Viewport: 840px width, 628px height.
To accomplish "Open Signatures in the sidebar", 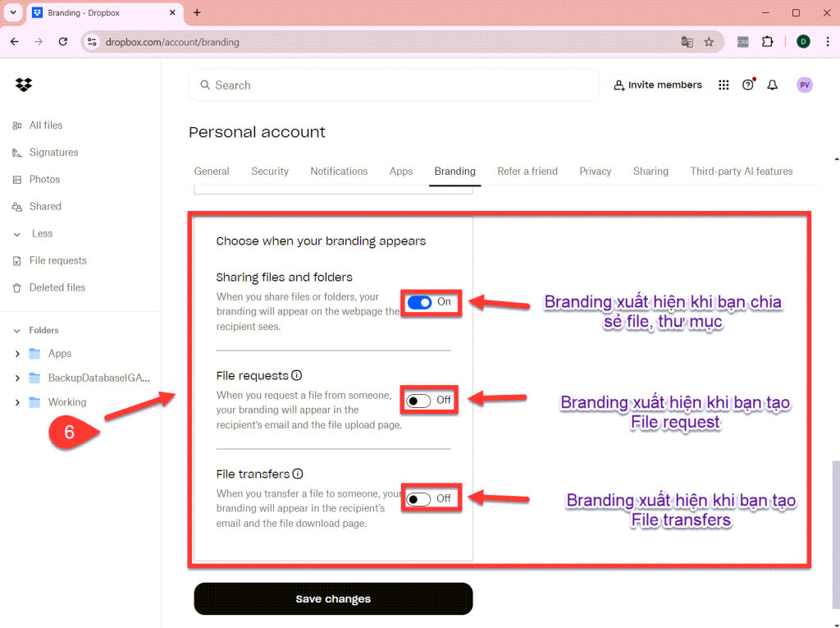I will (46, 153).
